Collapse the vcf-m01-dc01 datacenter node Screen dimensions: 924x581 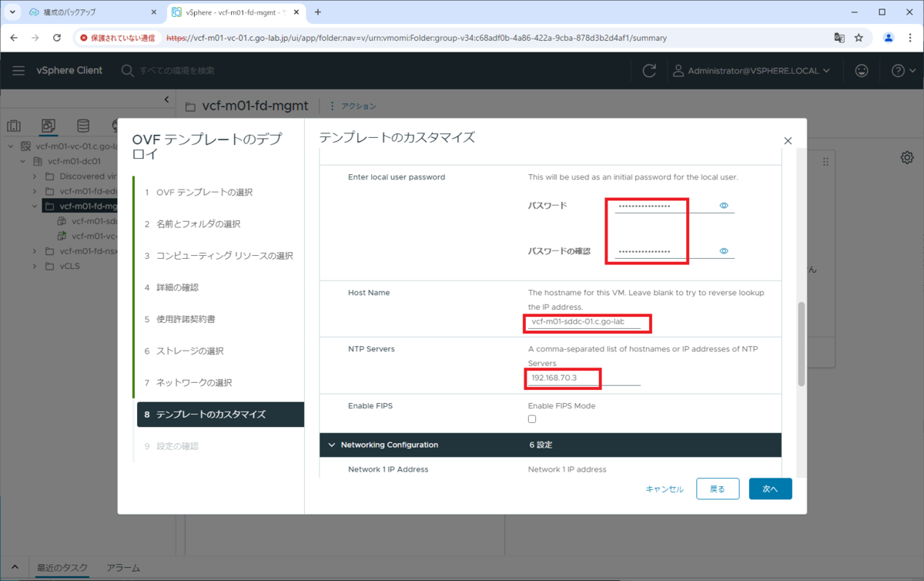coord(23,162)
